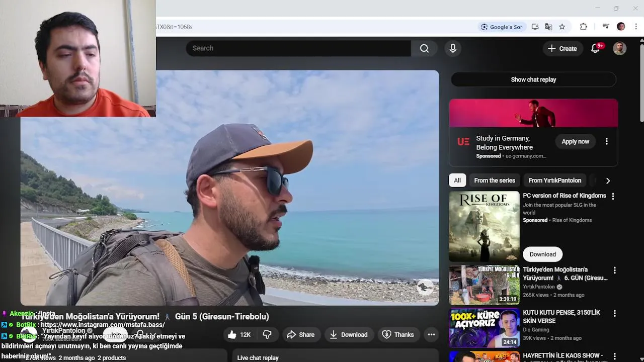Click the ue-germany.com sponsor link
This screenshot has width=644, height=362.
point(526,156)
